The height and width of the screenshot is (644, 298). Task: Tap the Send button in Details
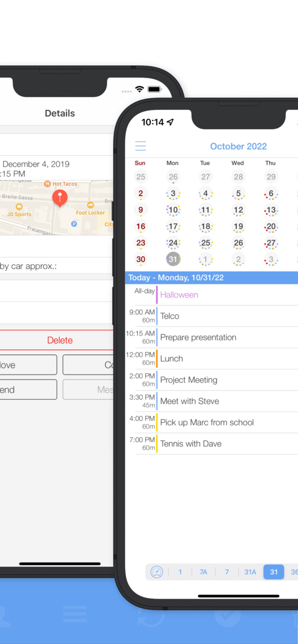(28, 390)
